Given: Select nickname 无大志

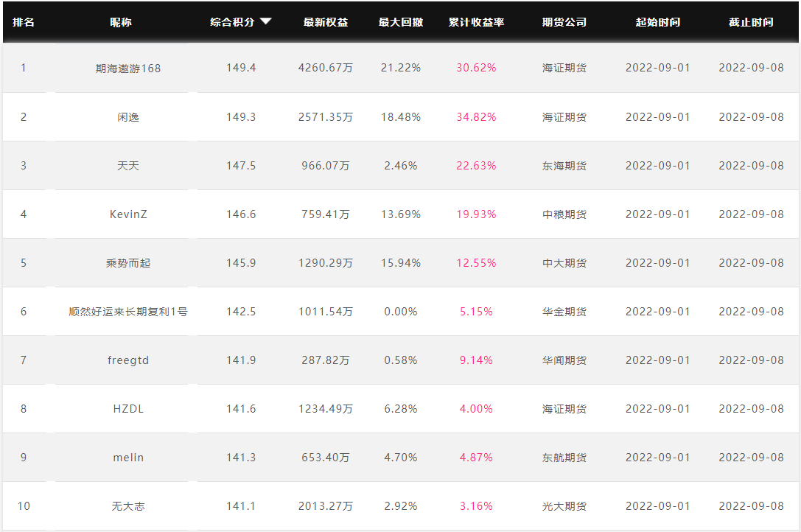Looking at the screenshot, I should pos(128,506).
